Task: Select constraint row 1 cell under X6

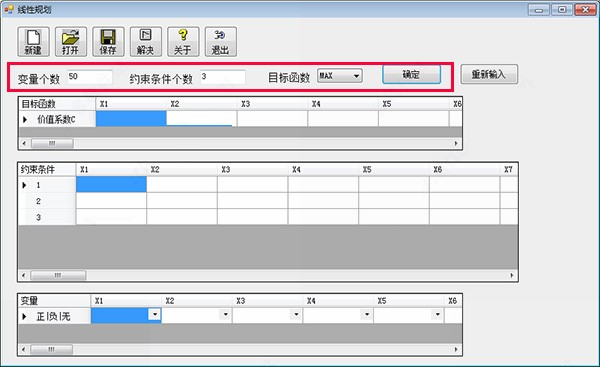Action: pyautogui.click(x=465, y=184)
